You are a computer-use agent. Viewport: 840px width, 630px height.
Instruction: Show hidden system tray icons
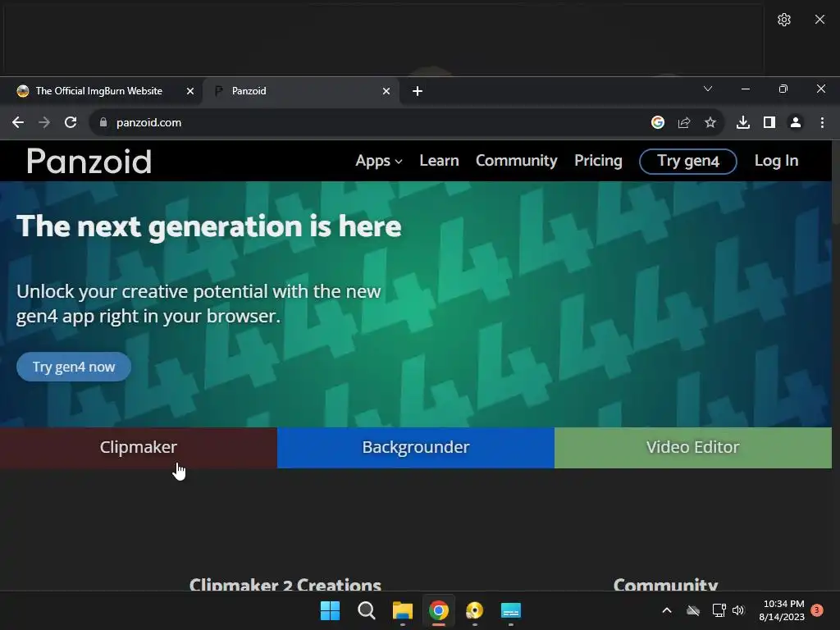(x=667, y=610)
